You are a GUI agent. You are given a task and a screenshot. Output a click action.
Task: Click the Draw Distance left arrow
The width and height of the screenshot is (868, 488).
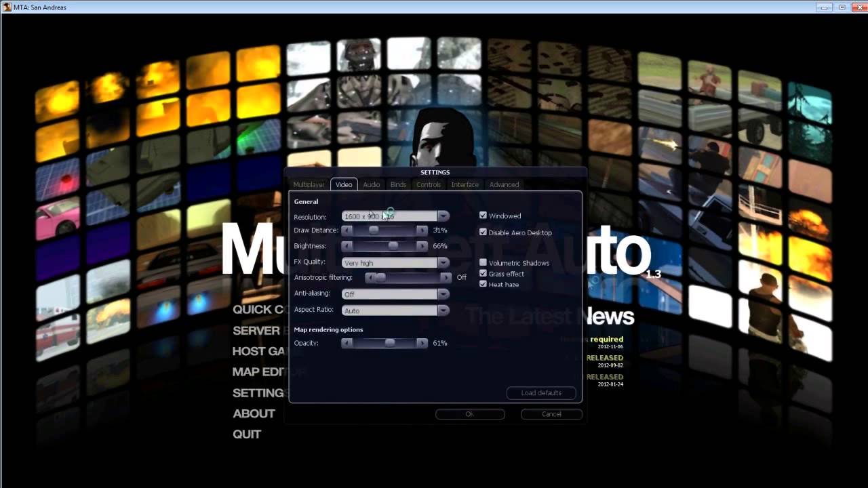point(347,230)
